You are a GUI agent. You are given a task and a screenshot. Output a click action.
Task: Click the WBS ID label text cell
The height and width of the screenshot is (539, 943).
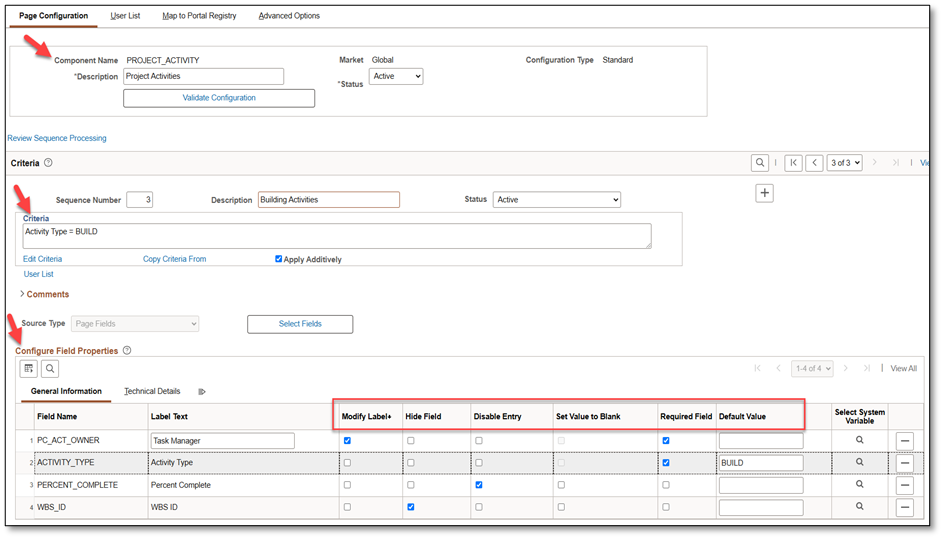(164, 507)
